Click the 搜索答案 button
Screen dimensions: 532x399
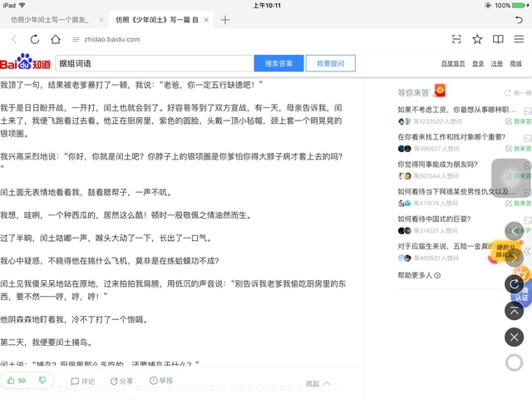click(x=278, y=63)
